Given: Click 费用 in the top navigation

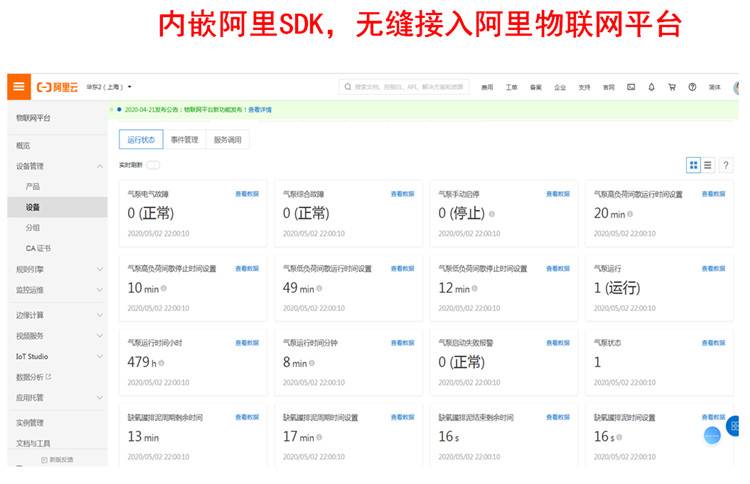Looking at the screenshot, I should click(487, 87).
